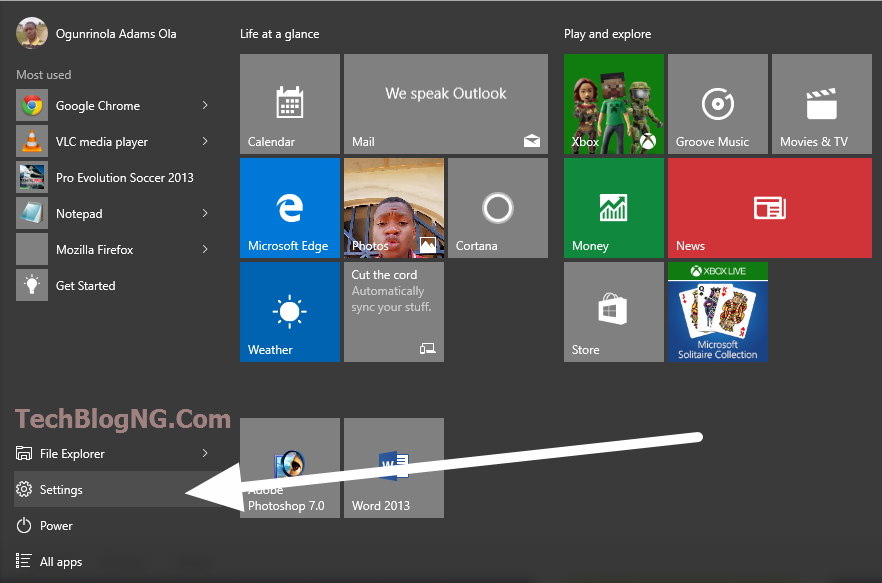This screenshot has width=882, height=583.
Task: Click the Pro Evolution Soccer 2013 icon
Action: [x=32, y=177]
